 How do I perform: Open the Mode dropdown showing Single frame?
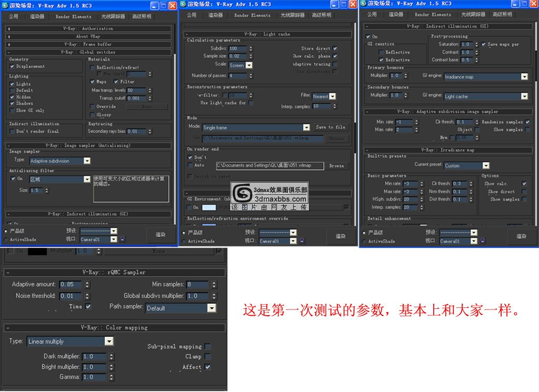coord(256,127)
